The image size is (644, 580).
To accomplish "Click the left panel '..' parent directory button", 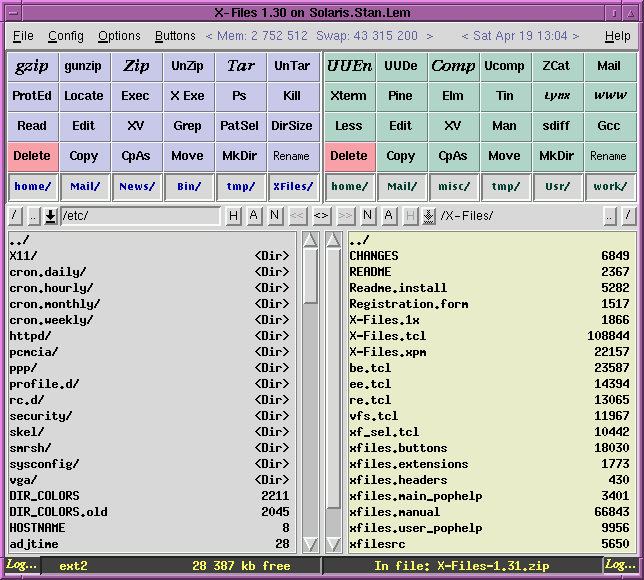I will (34, 215).
